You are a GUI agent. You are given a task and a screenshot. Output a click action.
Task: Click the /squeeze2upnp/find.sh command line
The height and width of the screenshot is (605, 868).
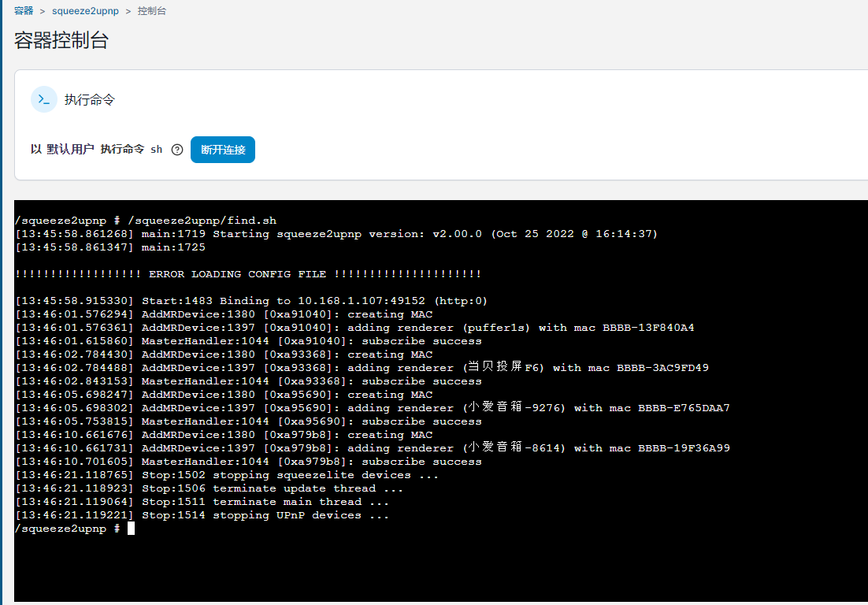(147, 221)
